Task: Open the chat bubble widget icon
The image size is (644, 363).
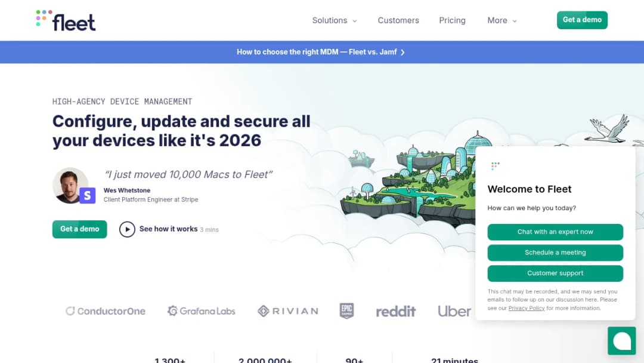Action: coord(621,340)
